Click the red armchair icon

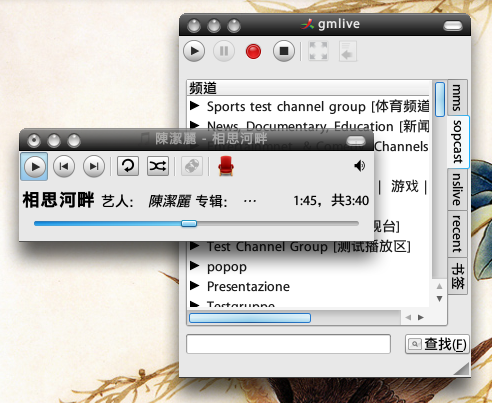point(226,166)
